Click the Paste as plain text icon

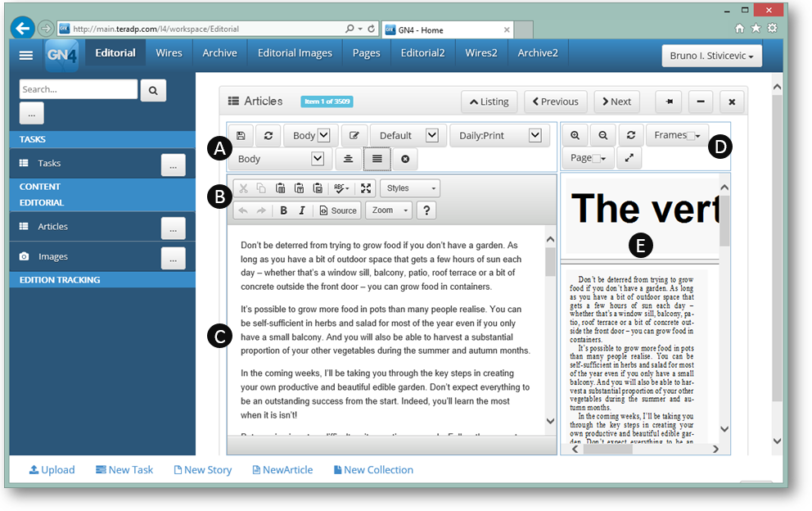point(299,188)
